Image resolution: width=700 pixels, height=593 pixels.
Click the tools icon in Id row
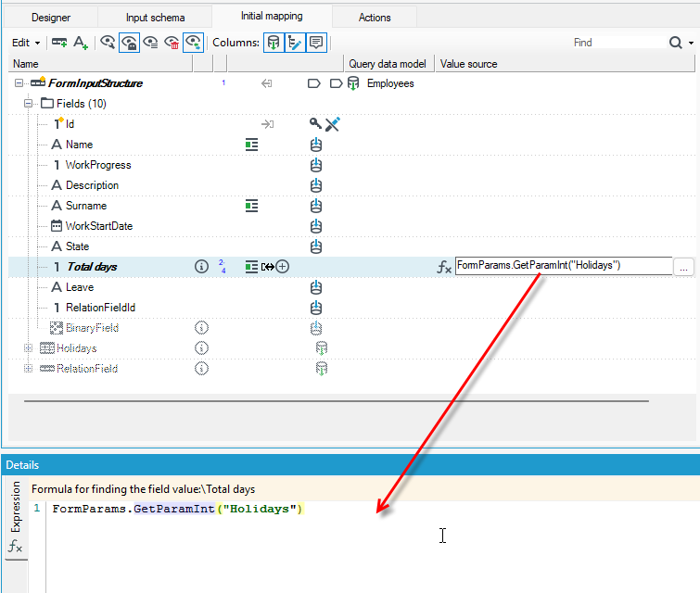(333, 124)
